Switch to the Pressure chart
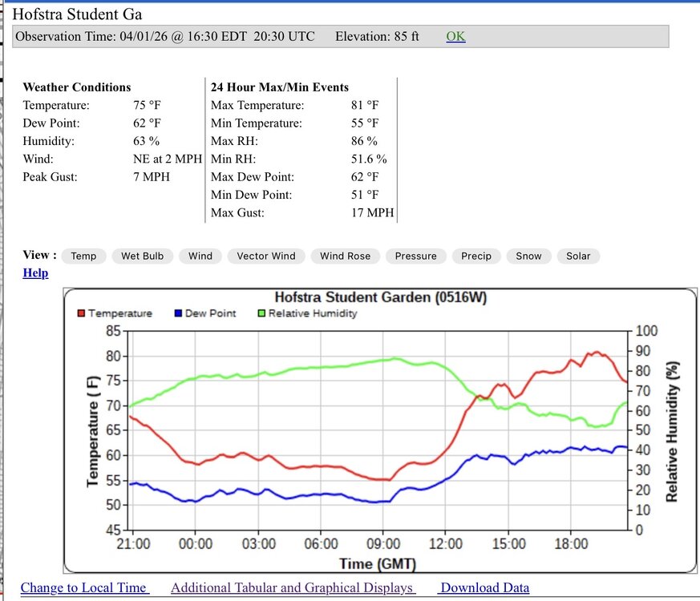The height and width of the screenshot is (601, 700). [x=415, y=256]
